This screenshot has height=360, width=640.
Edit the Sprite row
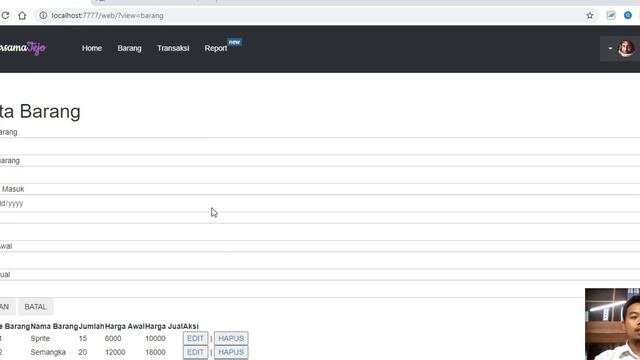[195, 338]
